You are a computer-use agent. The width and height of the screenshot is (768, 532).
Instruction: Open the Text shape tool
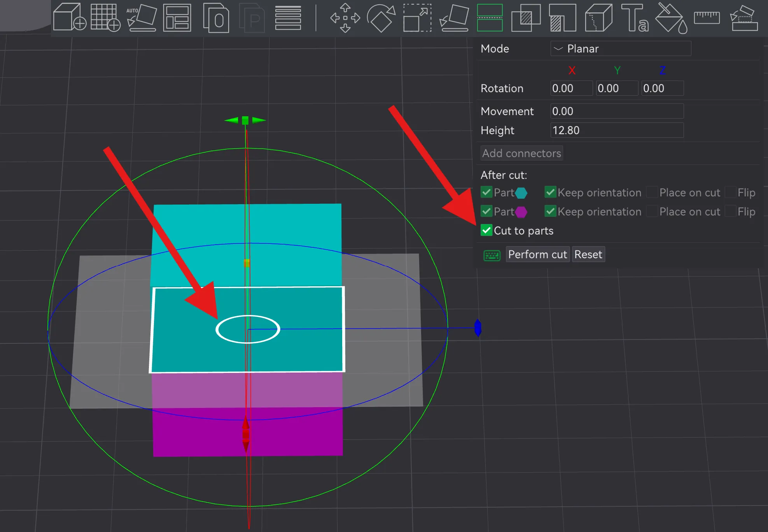(x=634, y=17)
